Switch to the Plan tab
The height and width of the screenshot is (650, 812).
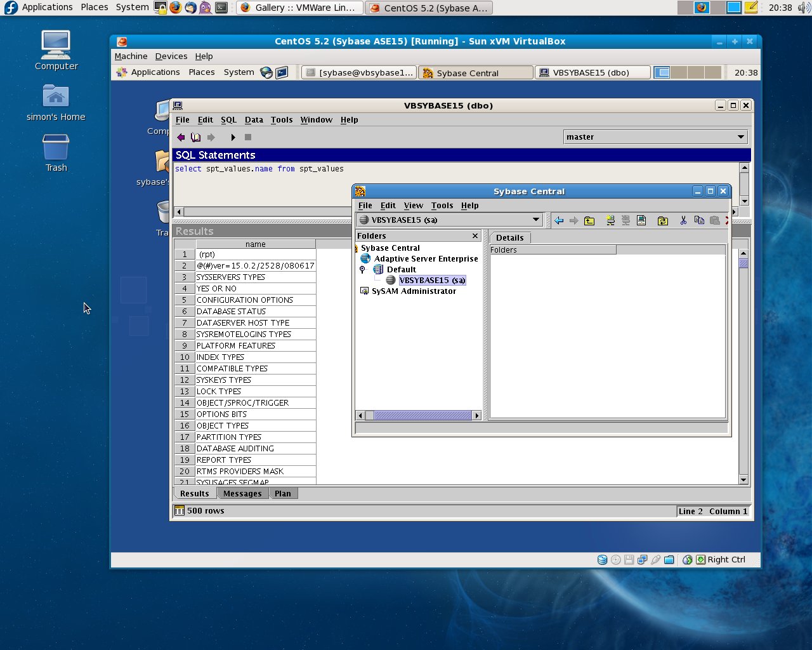283,494
